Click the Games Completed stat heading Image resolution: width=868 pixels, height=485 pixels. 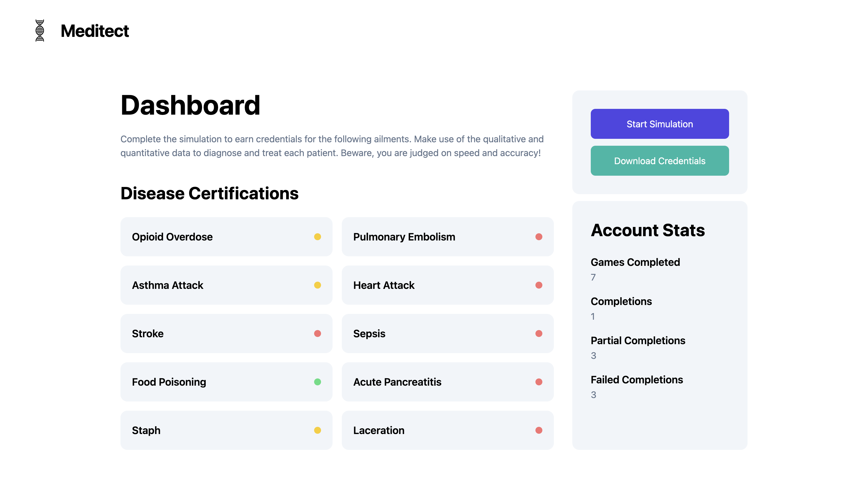[635, 262]
